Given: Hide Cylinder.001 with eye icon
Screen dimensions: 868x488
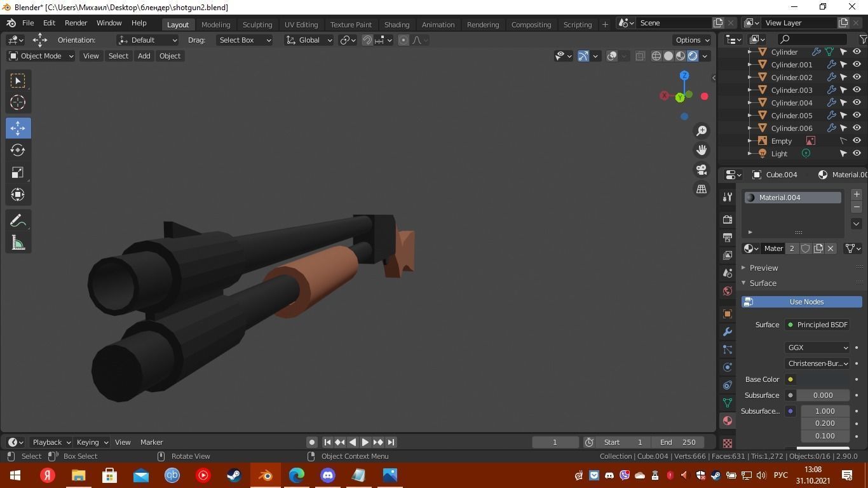Looking at the screenshot, I should pos(857,64).
